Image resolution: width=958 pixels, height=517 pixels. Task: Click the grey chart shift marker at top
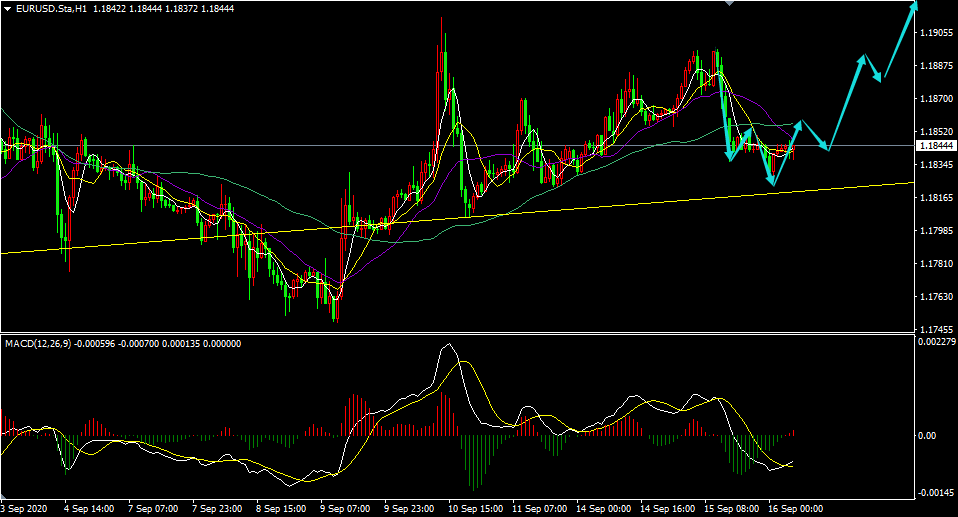click(x=729, y=3)
